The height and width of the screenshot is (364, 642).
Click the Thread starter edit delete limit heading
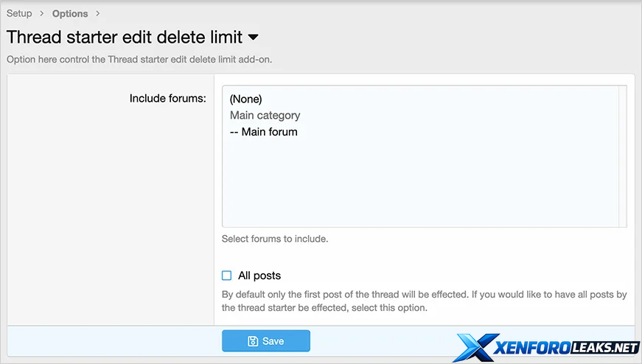coord(125,37)
